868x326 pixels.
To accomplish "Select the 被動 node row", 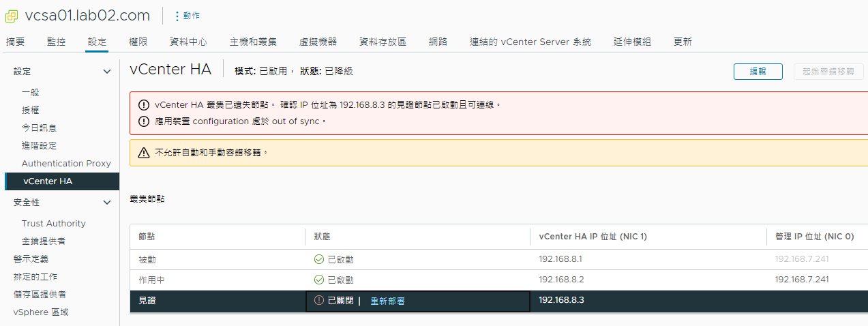I will [x=498, y=259].
